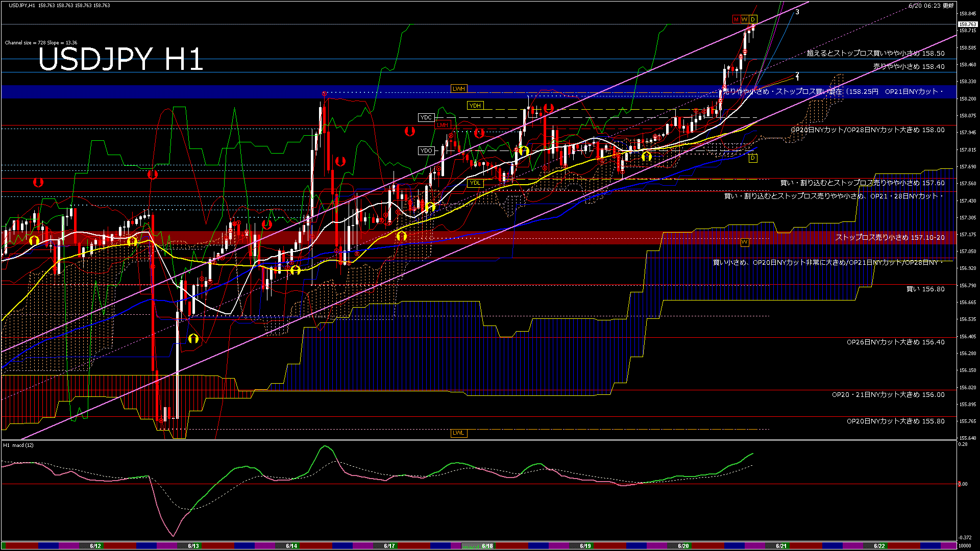Select the 6/13 date on time axis

pos(193,546)
